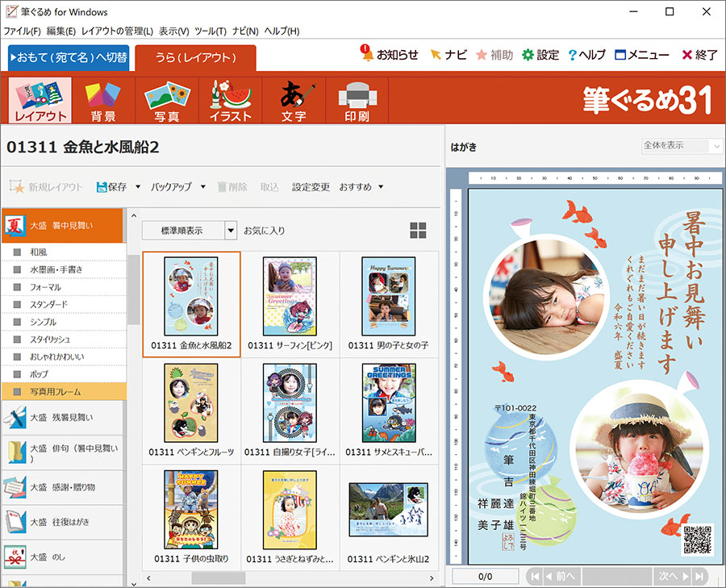Open the 全体を表示 zoom dropdown
Viewport: 726px width, 588px height.
tap(680, 146)
